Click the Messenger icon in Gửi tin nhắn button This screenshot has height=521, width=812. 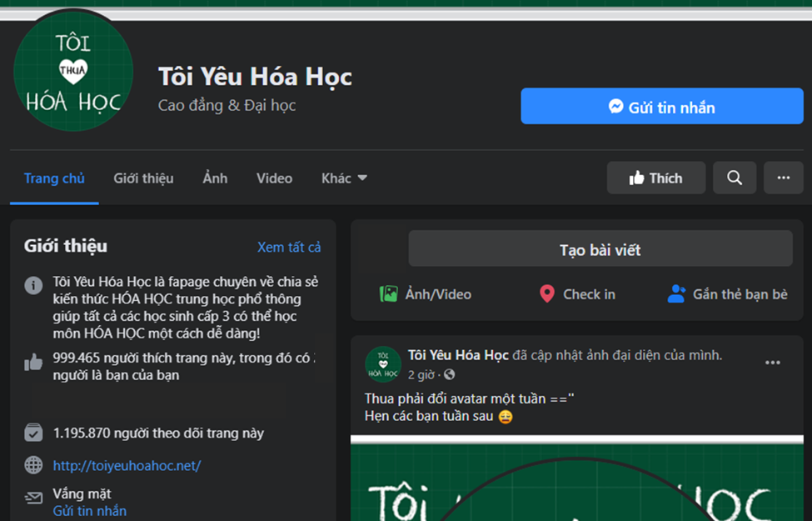pyautogui.click(x=614, y=106)
